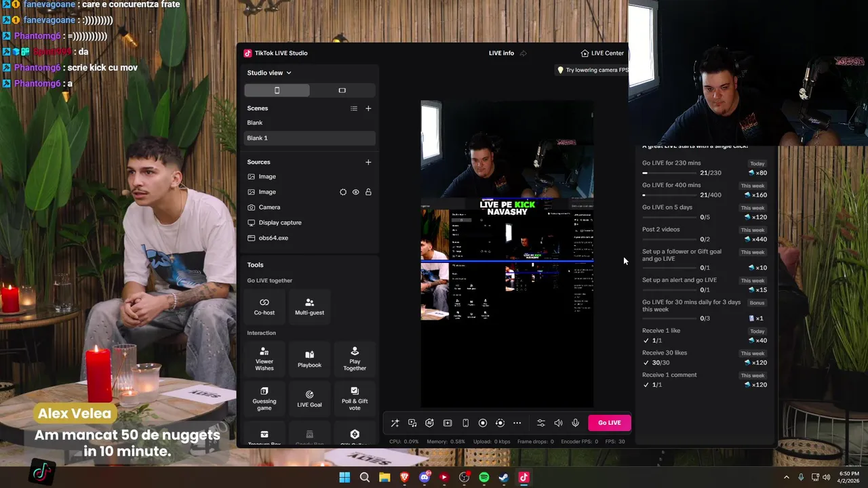Image resolution: width=868 pixels, height=488 pixels.
Task: Open the taskbar volume control
Action: point(827,477)
